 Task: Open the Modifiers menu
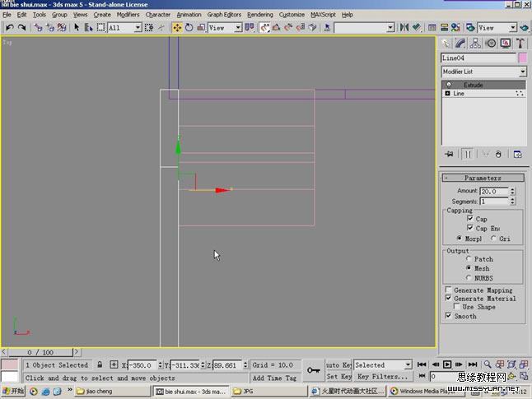pos(128,15)
